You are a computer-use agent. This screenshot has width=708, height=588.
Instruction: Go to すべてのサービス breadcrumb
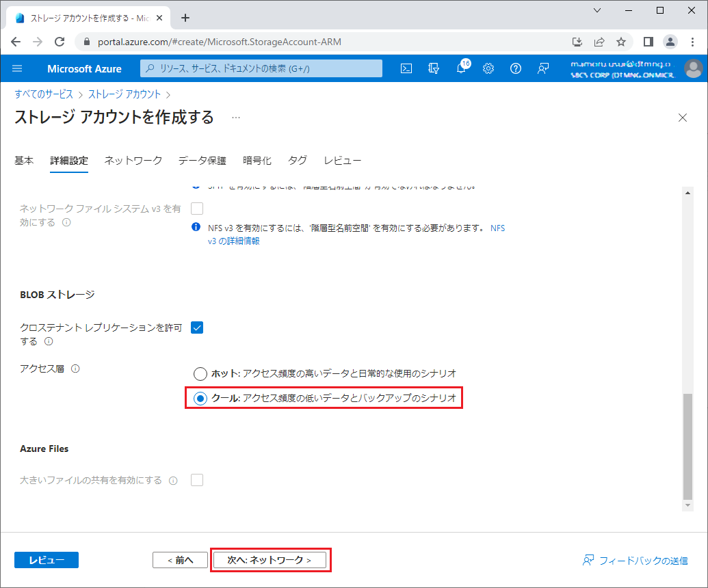pyautogui.click(x=44, y=94)
